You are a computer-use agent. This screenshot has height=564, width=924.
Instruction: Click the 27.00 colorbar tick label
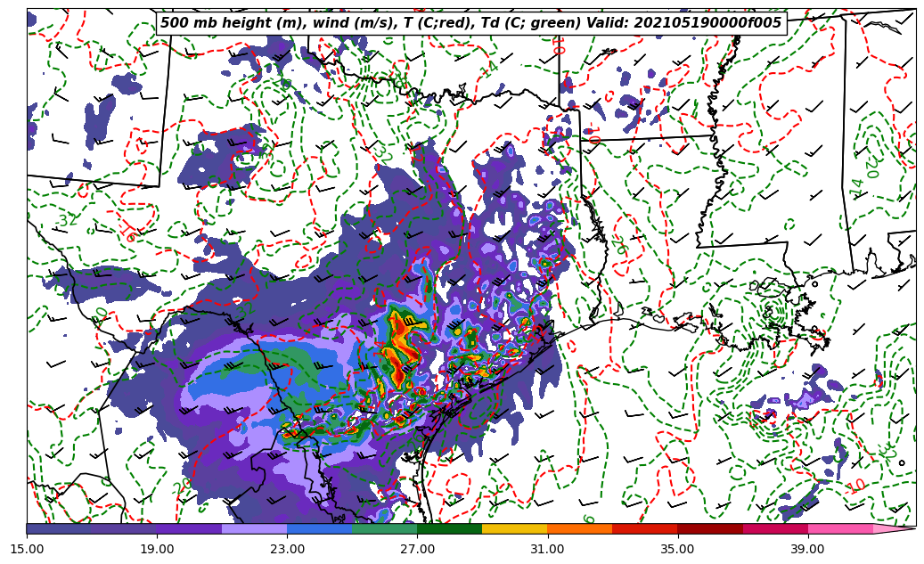point(417,549)
